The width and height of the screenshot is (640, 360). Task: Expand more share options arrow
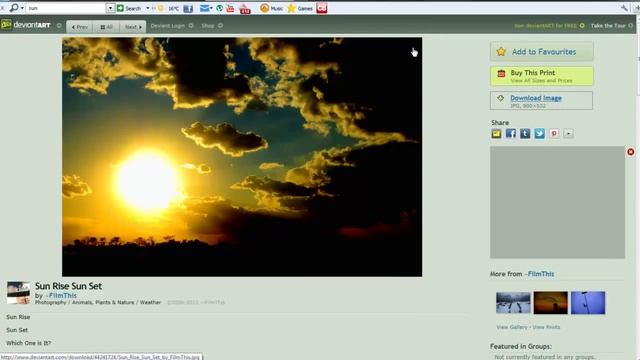pos(569,133)
